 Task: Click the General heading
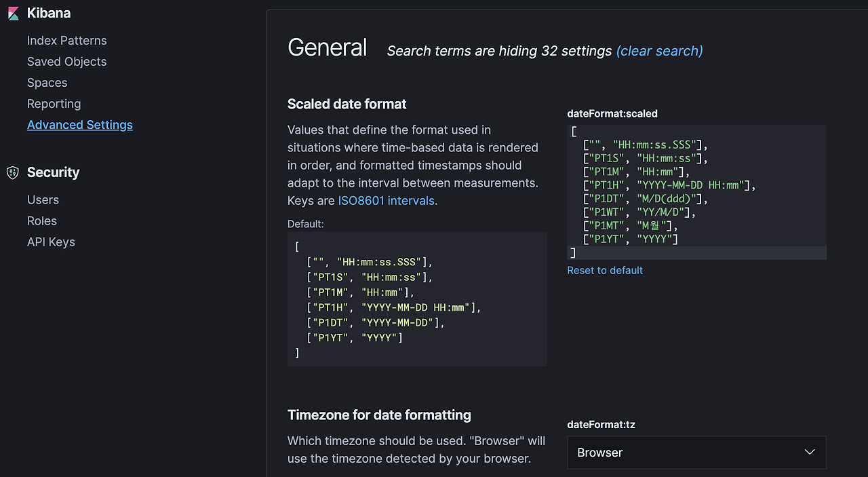(x=328, y=47)
